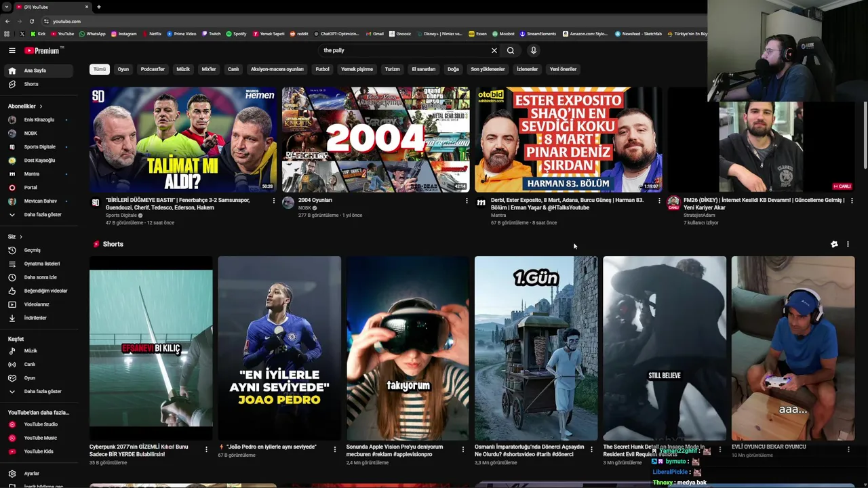The image size is (868, 488).
Task: Select the Turizm filter chip
Action: coord(392,69)
